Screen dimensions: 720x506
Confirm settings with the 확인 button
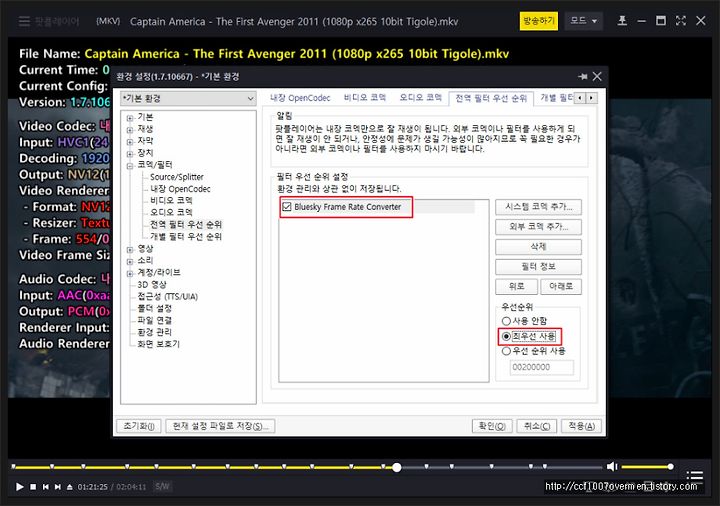(492, 426)
